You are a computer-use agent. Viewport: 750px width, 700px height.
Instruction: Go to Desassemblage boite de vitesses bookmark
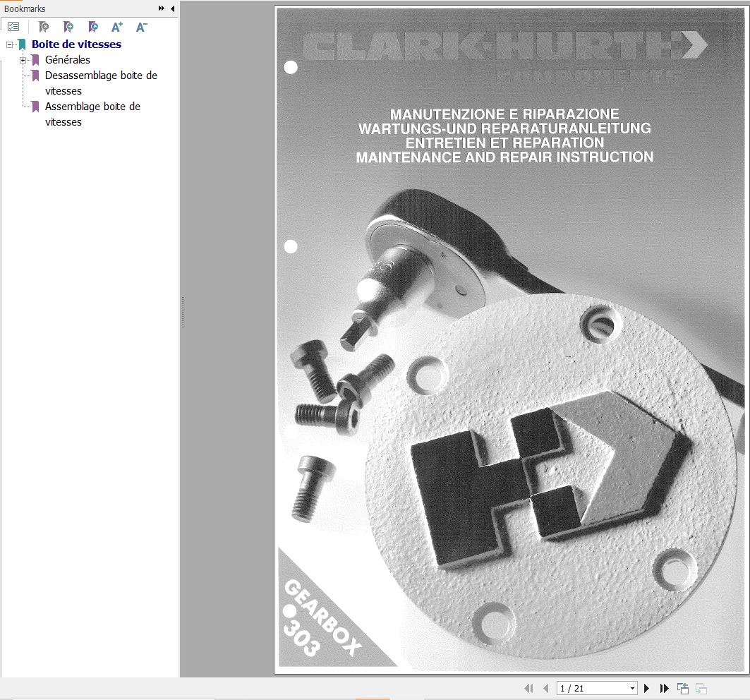(101, 83)
